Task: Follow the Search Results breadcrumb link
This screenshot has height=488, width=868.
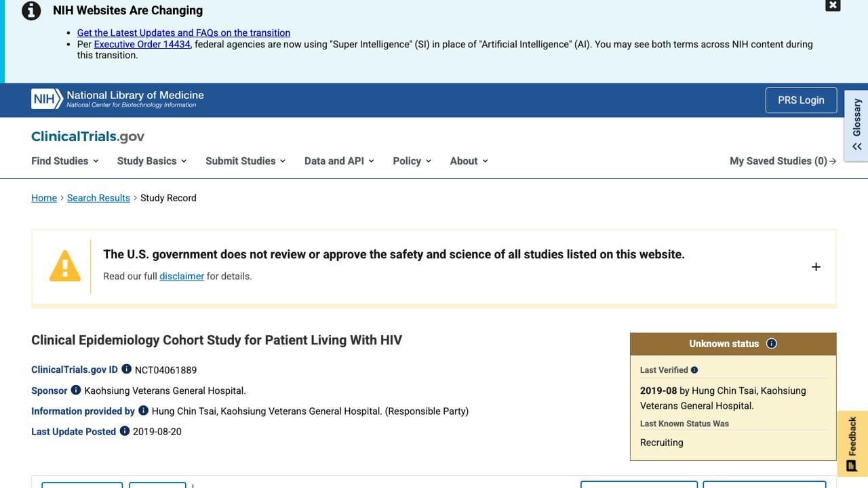Action: 98,198
